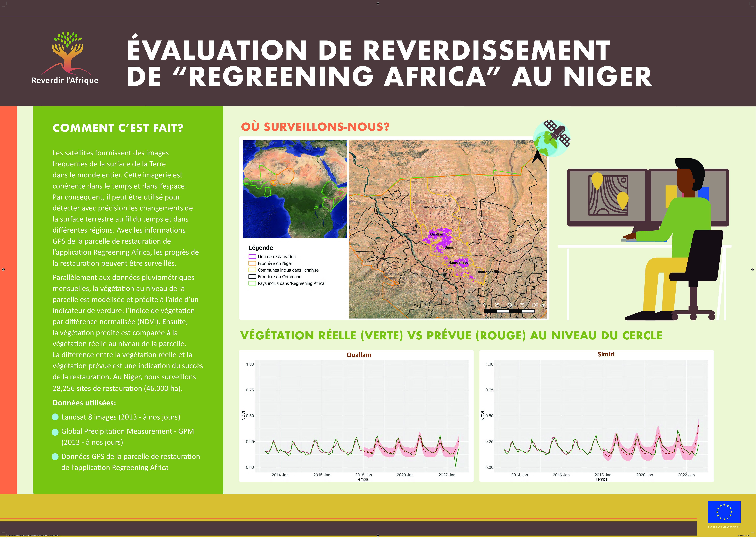Click the 'Reverdir l'Afrique' text under the logo
Image resolution: width=756 pixels, height=539 pixels.
[x=65, y=81]
